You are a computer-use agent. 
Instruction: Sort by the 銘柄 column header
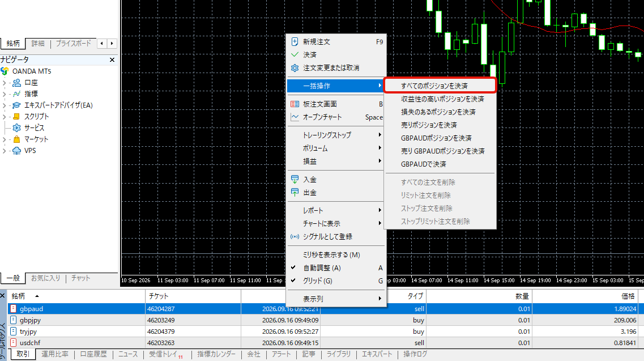(76, 296)
